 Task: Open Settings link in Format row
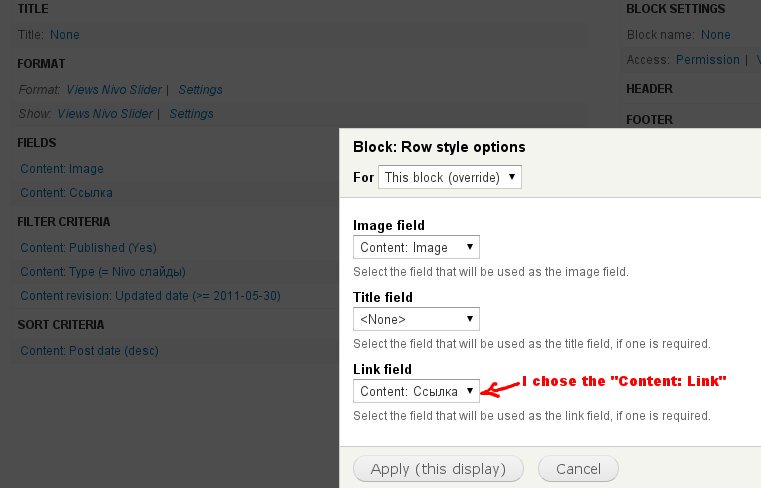(x=200, y=90)
